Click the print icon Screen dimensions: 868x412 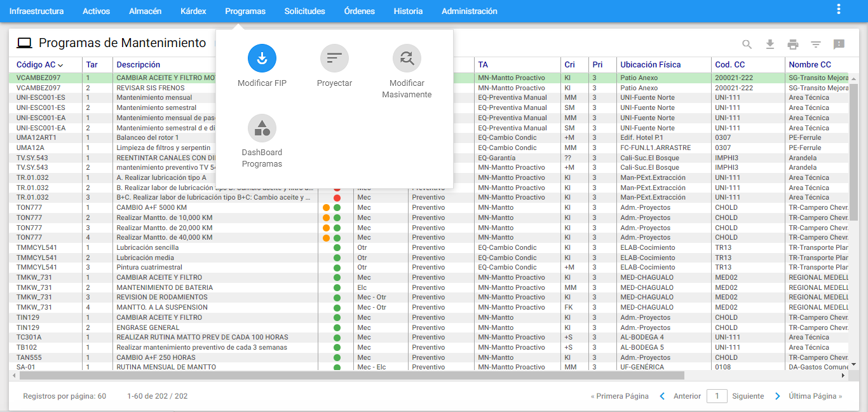point(793,45)
